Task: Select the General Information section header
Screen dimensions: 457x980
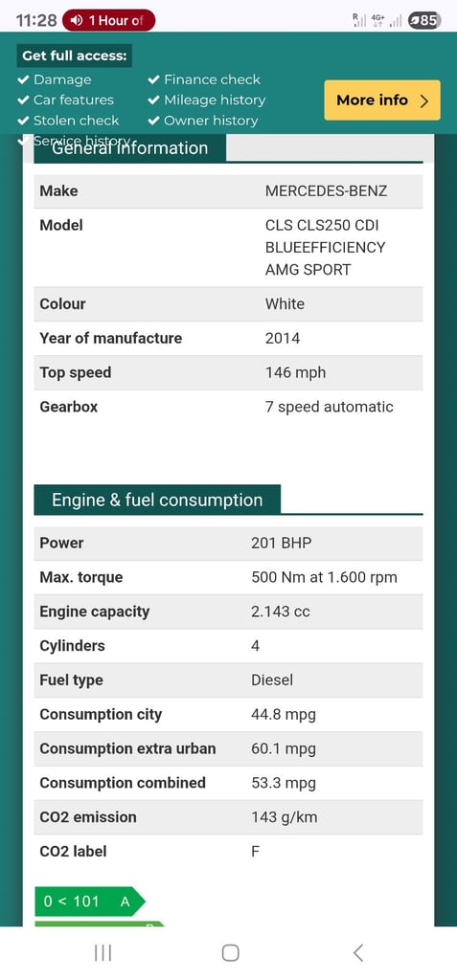Action: coord(129,148)
